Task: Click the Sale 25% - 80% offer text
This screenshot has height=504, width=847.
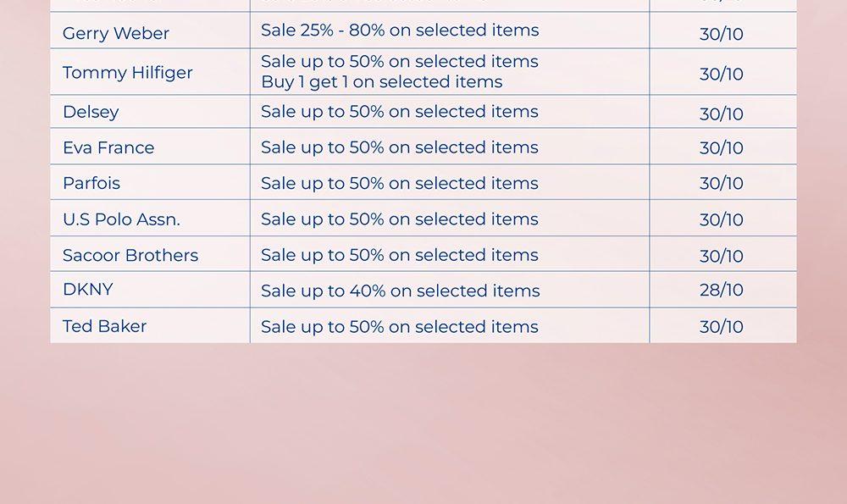Action: (400, 30)
